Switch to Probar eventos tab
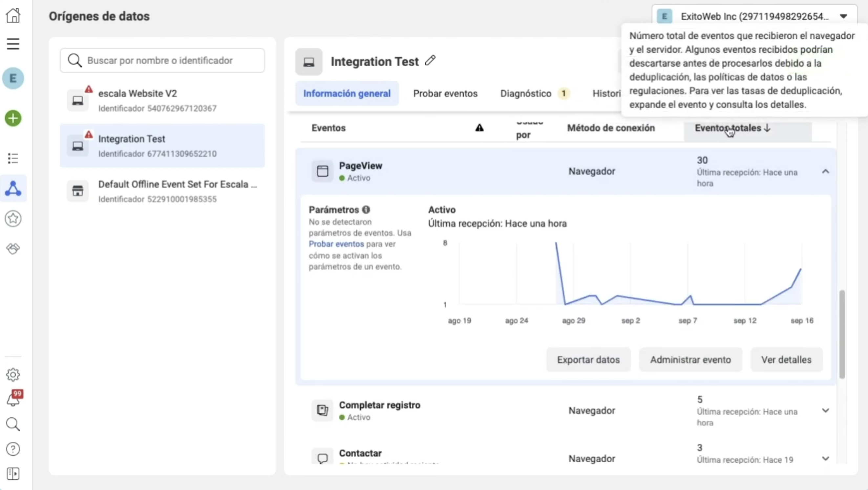Screen dimensions: 868x490 pyautogui.click(x=445, y=93)
